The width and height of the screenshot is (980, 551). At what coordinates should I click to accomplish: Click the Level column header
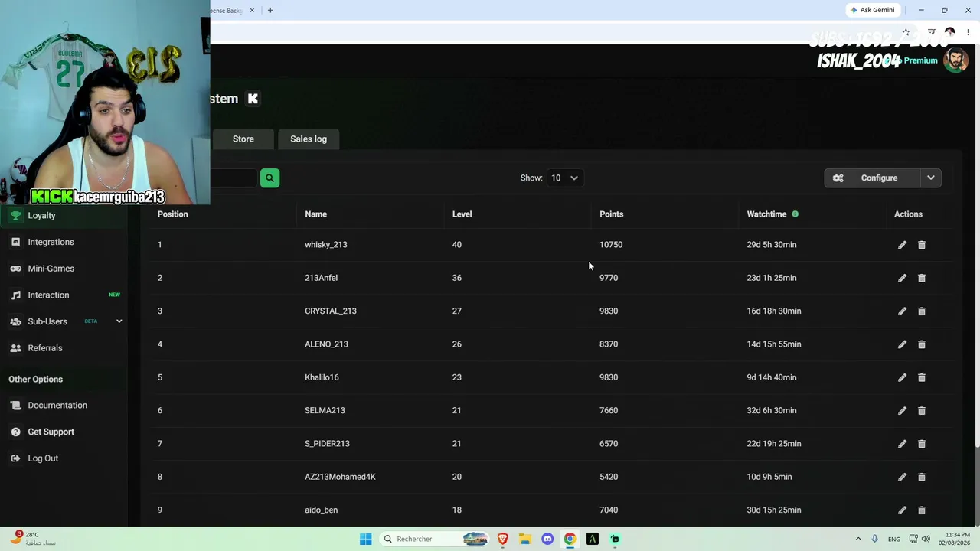pyautogui.click(x=462, y=214)
